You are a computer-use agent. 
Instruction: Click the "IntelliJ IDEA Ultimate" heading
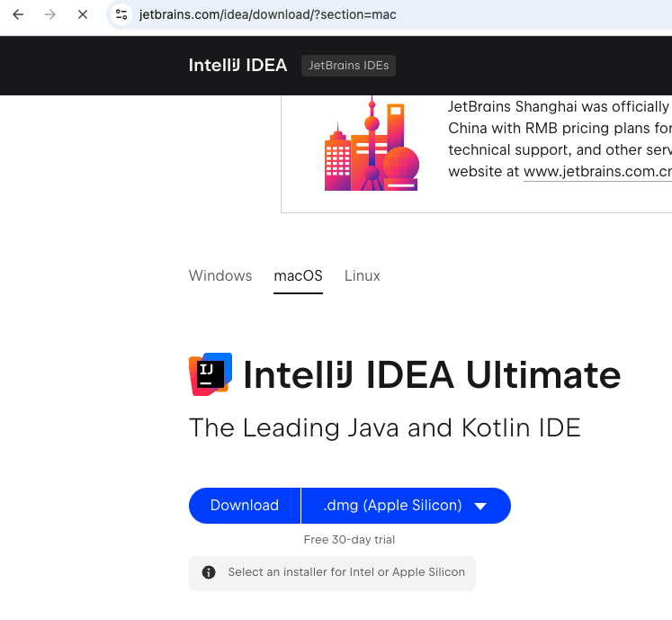coord(432,375)
